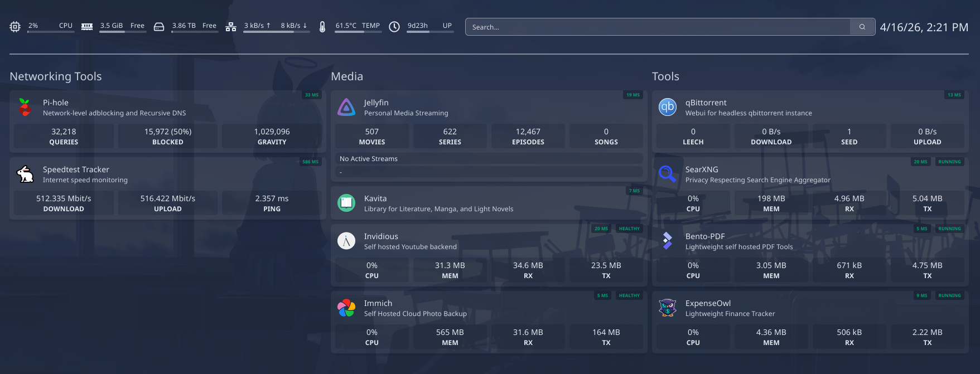Open Bento-PDF via its chevron icon
The width and height of the screenshot is (980, 374).
(667, 241)
